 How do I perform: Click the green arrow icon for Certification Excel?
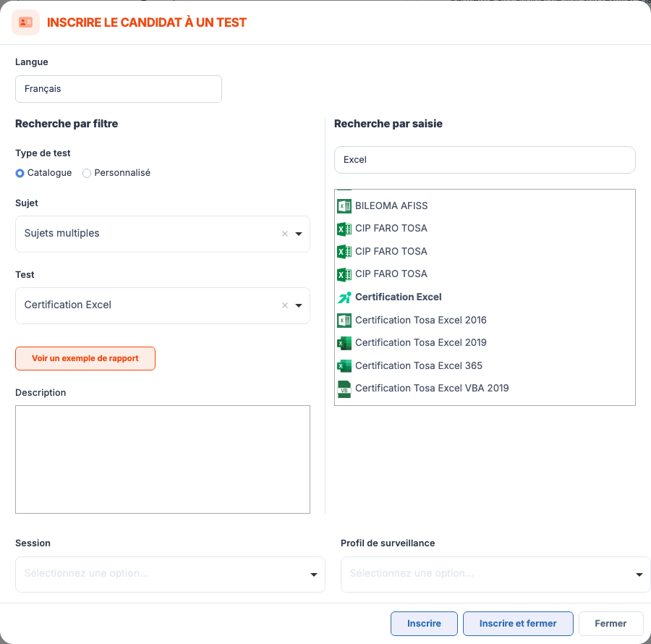(344, 297)
